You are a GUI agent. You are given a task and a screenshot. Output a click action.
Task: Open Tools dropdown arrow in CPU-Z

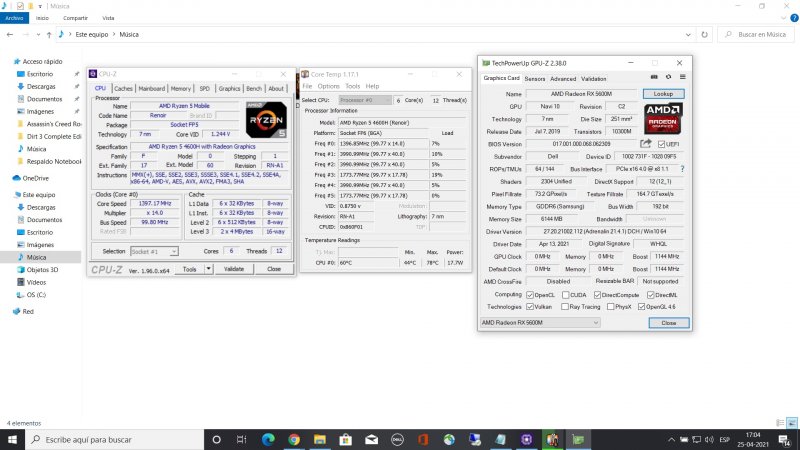point(208,269)
